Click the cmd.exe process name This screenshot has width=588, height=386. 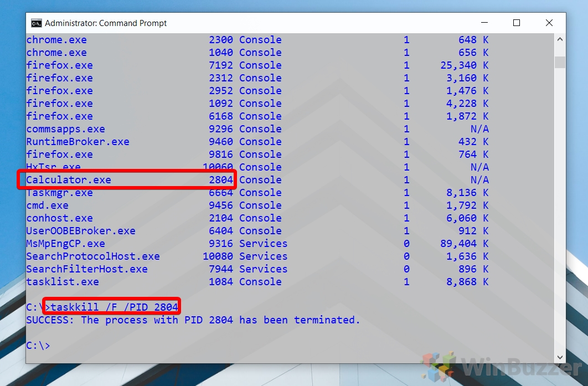click(47, 205)
